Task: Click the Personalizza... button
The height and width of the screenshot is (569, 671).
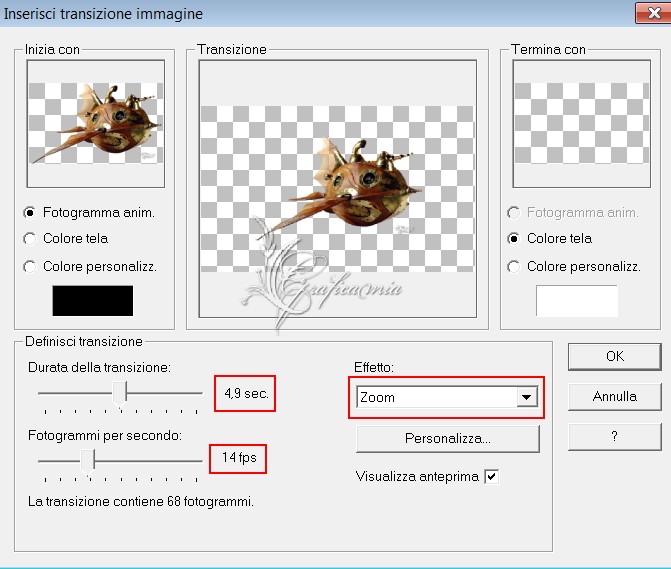Action: pos(448,439)
